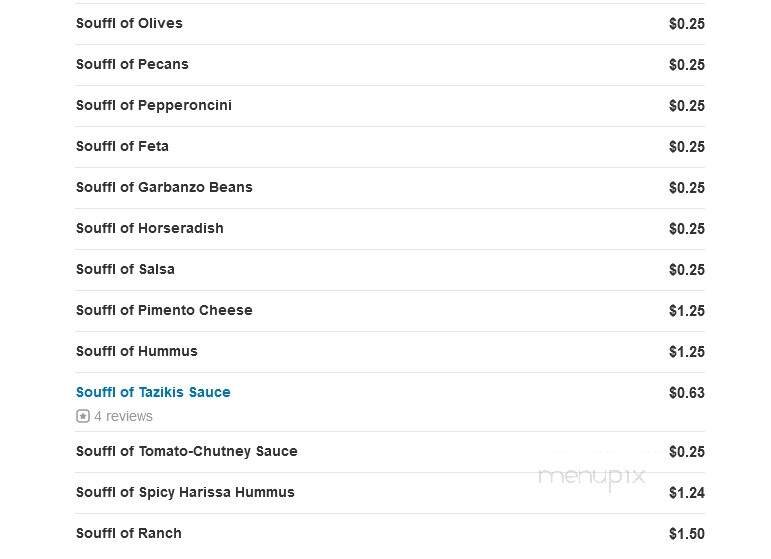
Task: Choose Souffl of Tomato-Chutney Sauce
Action: tap(186, 451)
